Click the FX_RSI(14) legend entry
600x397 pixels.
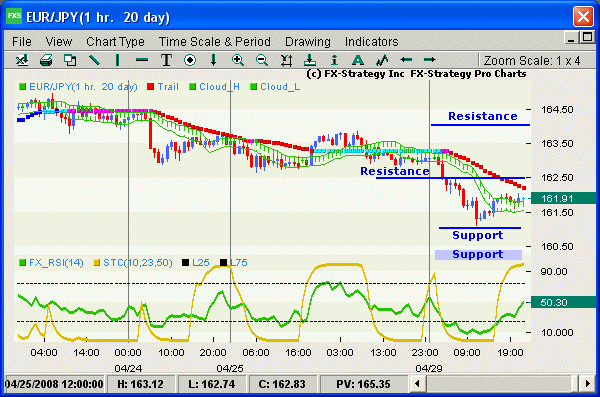51,263
